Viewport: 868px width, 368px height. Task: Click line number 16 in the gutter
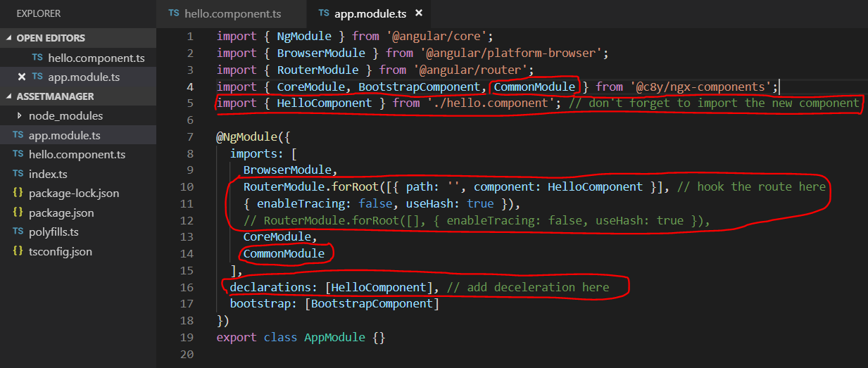(188, 287)
